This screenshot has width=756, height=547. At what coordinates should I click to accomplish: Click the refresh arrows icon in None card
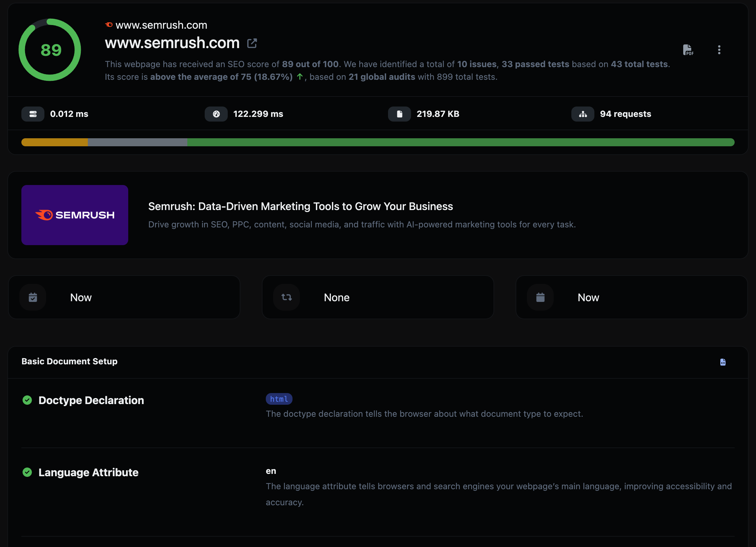(x=287, y=297)
